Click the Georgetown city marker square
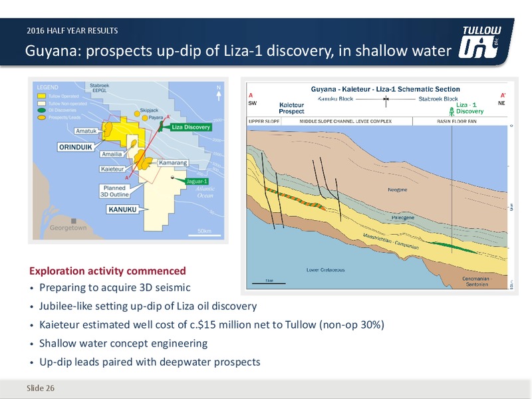Image resolution: width=532 pixels, height=399 pixels. (x=74, y=221)
